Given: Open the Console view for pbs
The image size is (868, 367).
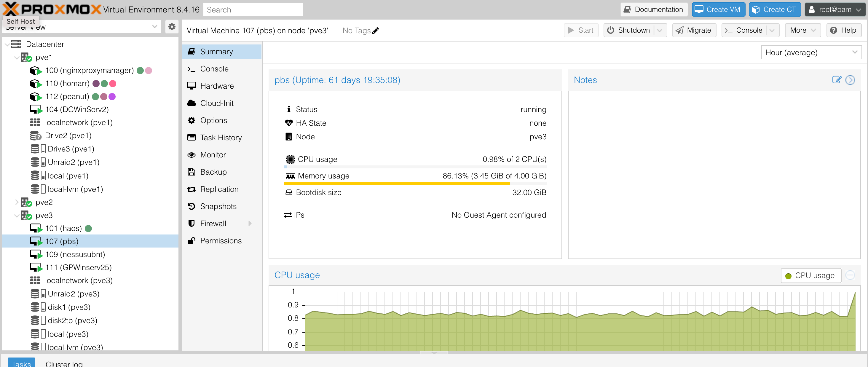Looking at the screenshot, I should click(214, 68).
